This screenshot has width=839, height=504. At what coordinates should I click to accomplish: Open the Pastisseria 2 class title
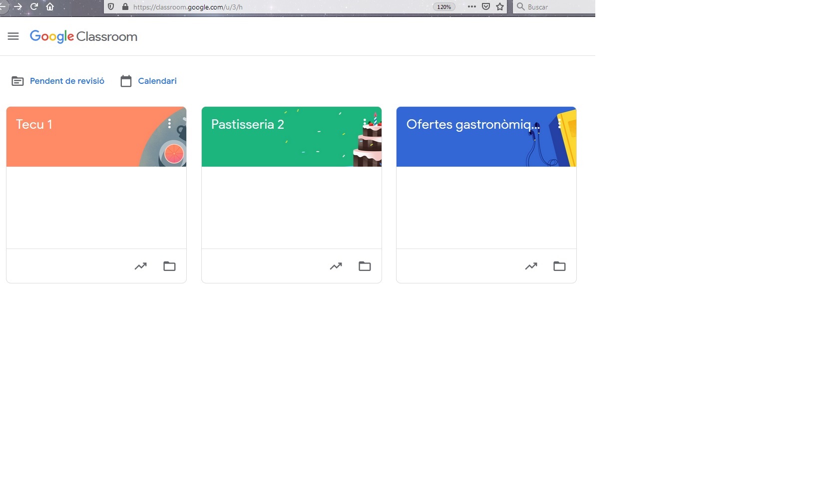(248, 124)
